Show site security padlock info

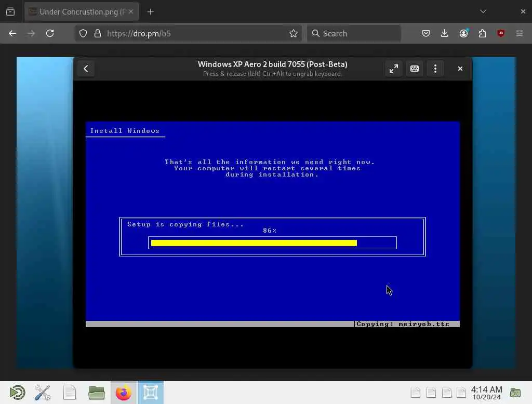[98, 33]
